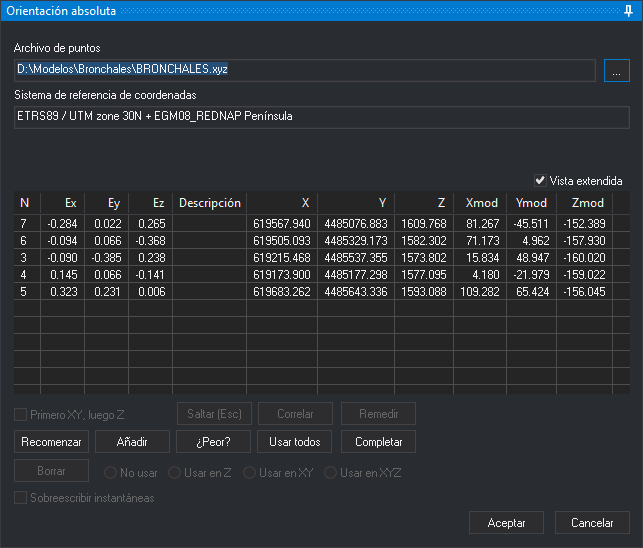Uncheck the Vista extendida checkbox
The width and height of the screenshot is (643, 548).
tap(540, 180)
